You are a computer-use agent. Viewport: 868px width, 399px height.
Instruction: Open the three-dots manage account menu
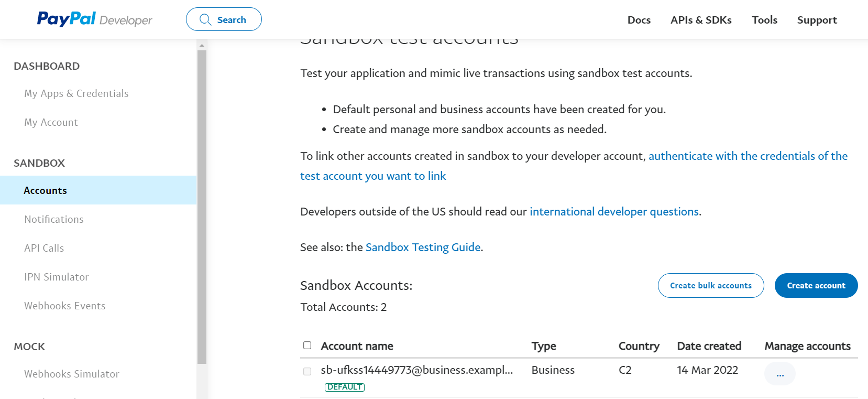(779, 374)
